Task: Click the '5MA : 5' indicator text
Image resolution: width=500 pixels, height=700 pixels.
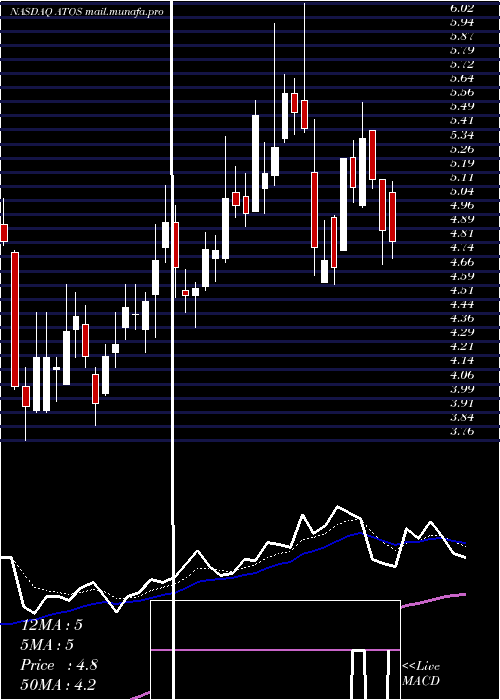Action: point(47,645)
